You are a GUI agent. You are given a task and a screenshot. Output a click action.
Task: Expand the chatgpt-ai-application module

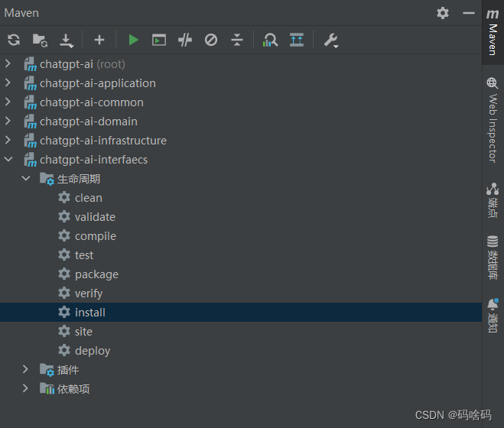(8, 83)
